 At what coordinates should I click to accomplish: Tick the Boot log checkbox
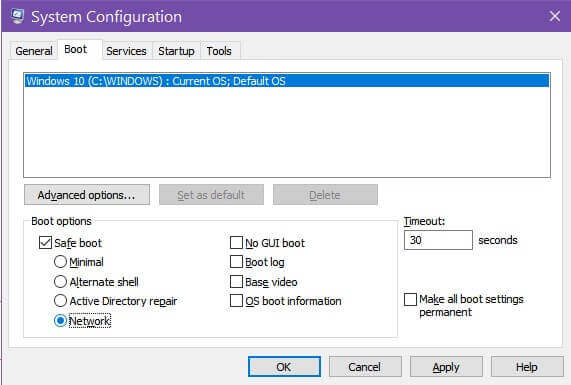pyautogui.click(x=236, y=262)
